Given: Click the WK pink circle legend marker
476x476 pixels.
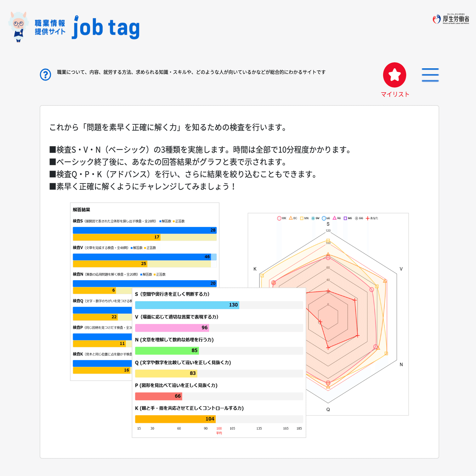Looking at the screenshot, I should coord(279,218).
